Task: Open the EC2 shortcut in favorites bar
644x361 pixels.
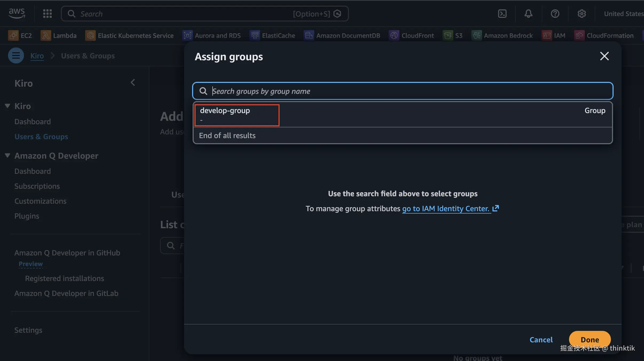Action: tap(20, 35)
